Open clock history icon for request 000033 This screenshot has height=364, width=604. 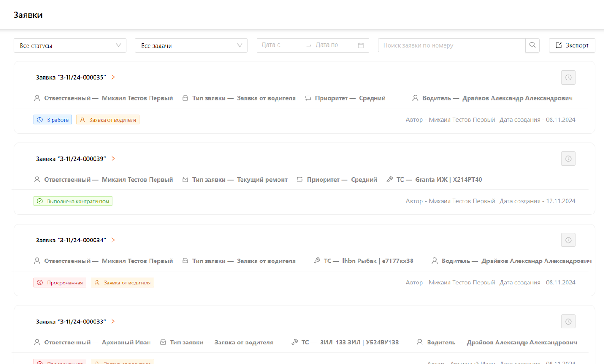tap(568, 322)
